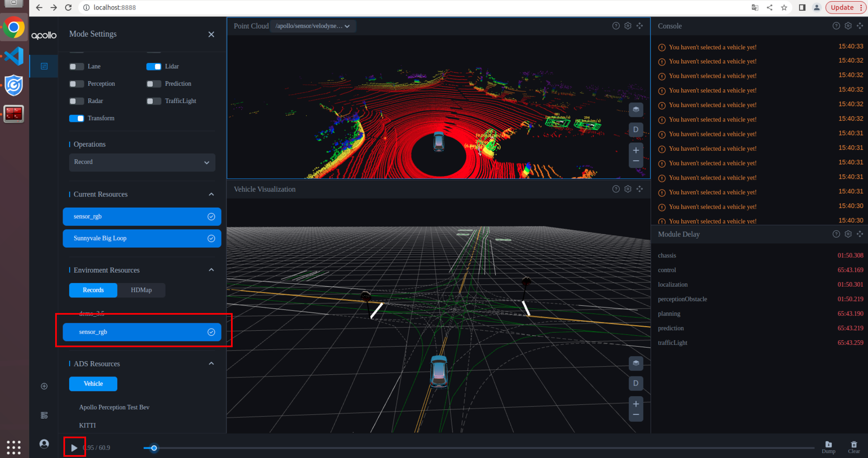The height and width of the screenshot is (458, 868).
Task: Click the playback progress slider handle
Action: click(154, 448)
